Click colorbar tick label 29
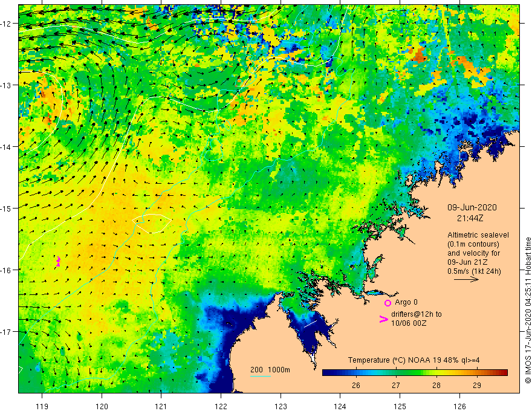 (x=477, y=385)
